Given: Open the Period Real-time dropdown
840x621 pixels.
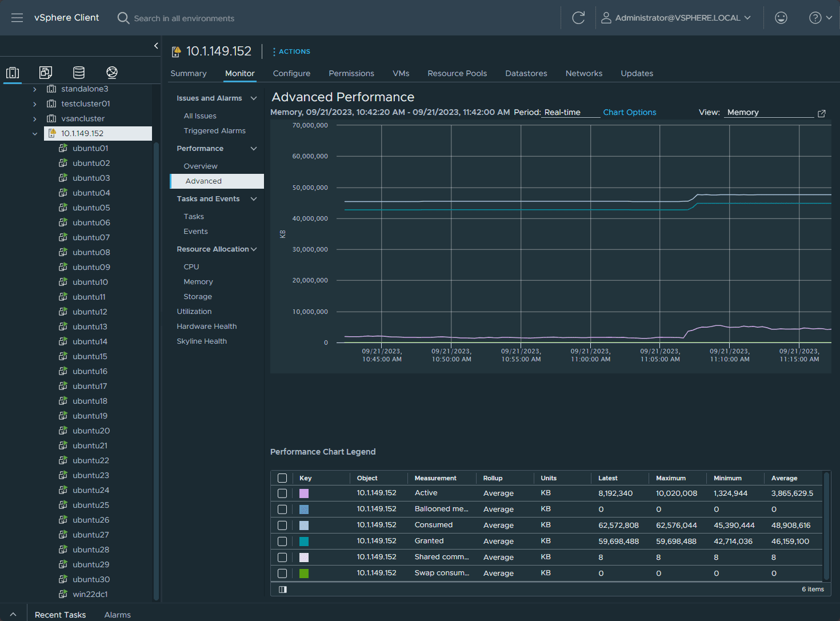Looking at the screenshot, I should pyautogui.click(x=571, y=113).
